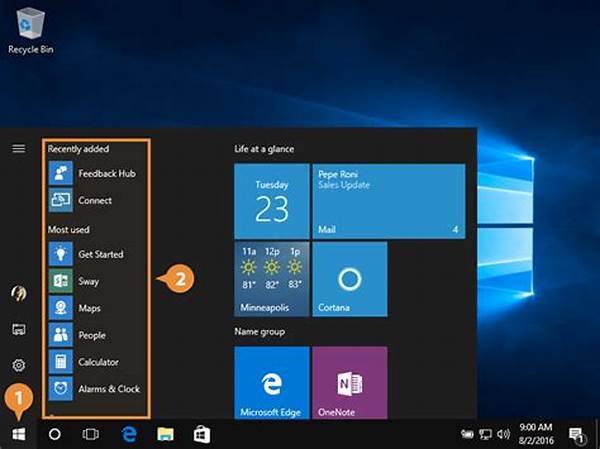Select the Get Started text label
Image resolution: width=600 pixels, height=449 pixels.
(x=101, y=254)
